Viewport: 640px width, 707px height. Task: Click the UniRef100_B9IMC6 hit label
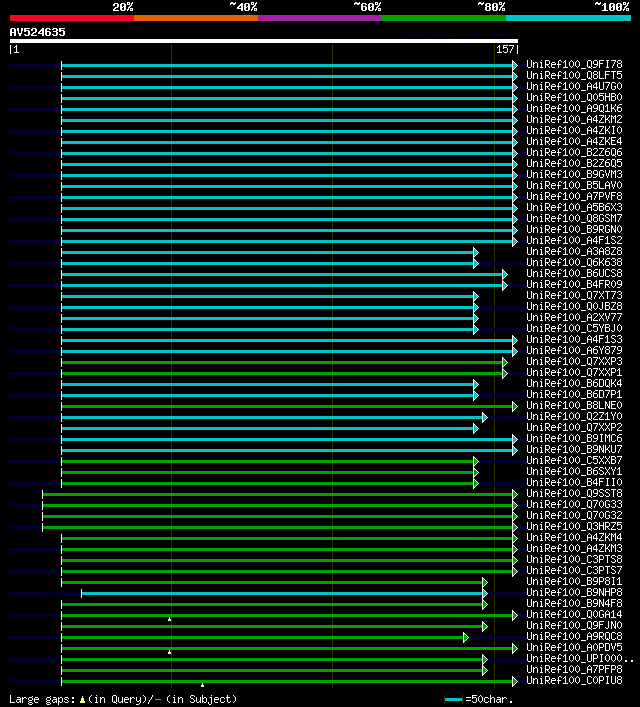(574, 438)
